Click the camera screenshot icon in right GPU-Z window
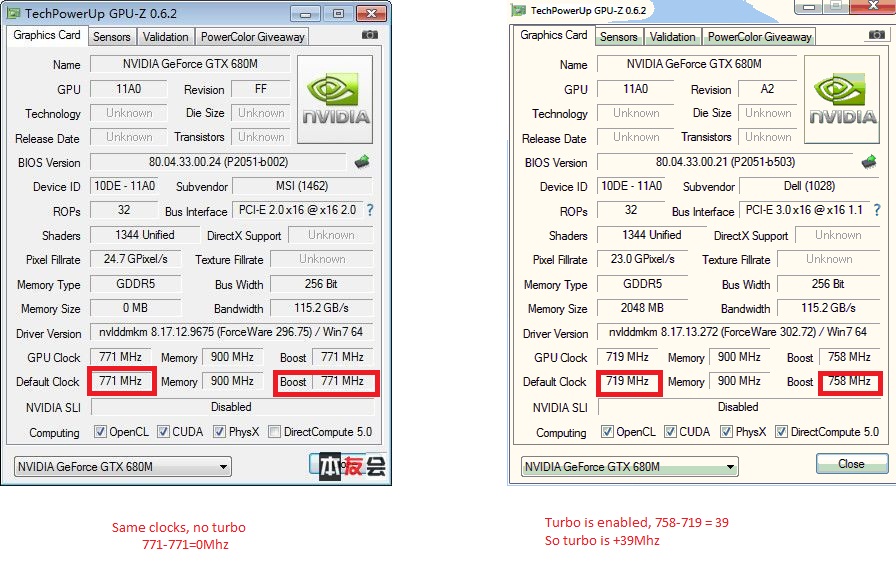This screenshot has height=562, width=896. pyautogui.click(x=877, y=35)
